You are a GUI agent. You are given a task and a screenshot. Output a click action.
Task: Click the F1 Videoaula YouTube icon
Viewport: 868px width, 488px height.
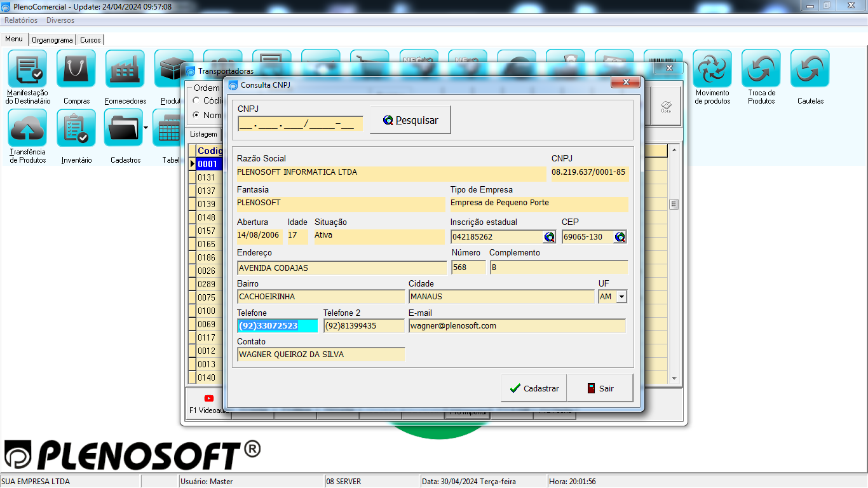pyautogui.click(x=209, y=398)
